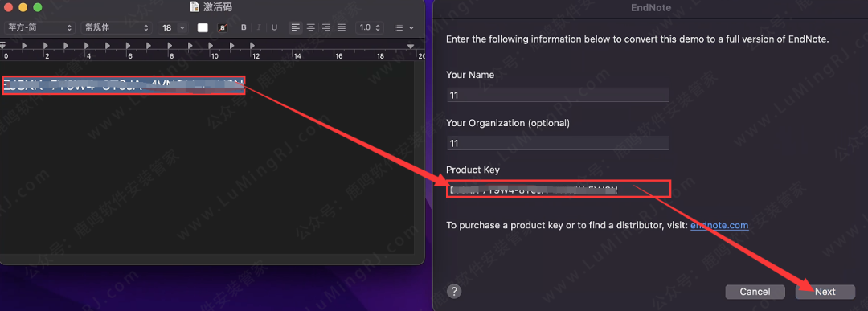The width and height of the screenshot is (868, 311).
Task: Open the white text color swatch
Action: [203, 27]
